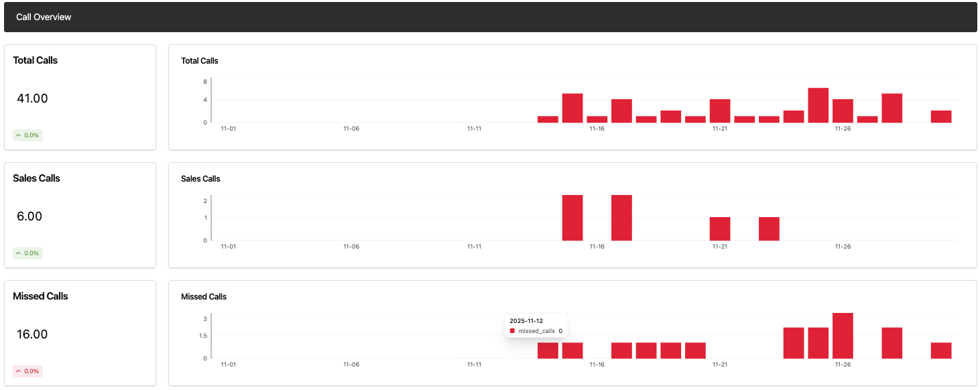Click the Sales Calls chart title label

click(x=200, y=178)
